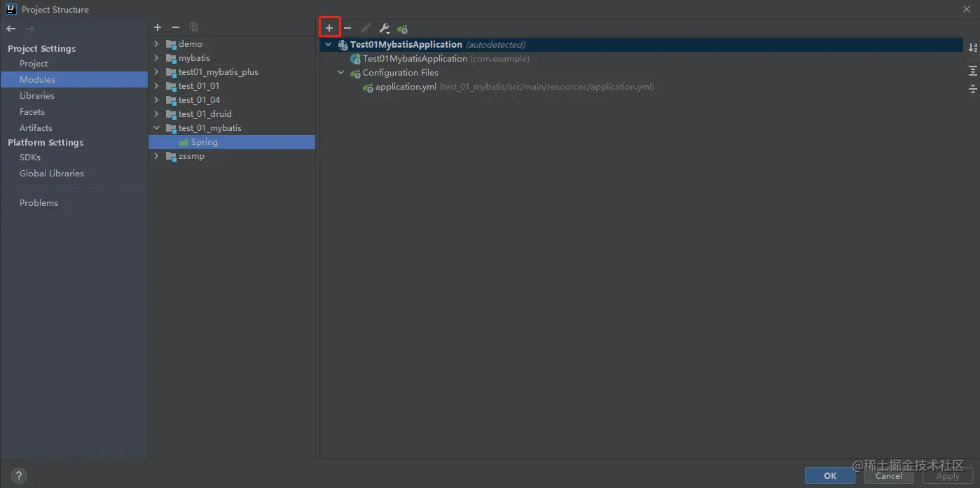Remove the selected Spring context
The width and height of the screenshot is (980, 488).
pyautogui.click(x=347, y=28)
